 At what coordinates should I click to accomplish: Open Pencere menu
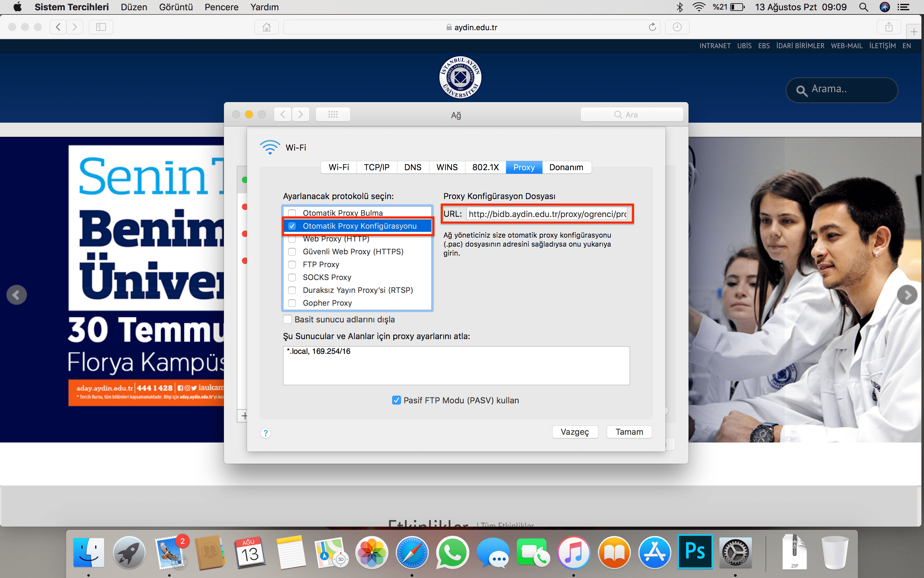coord(221,7)
